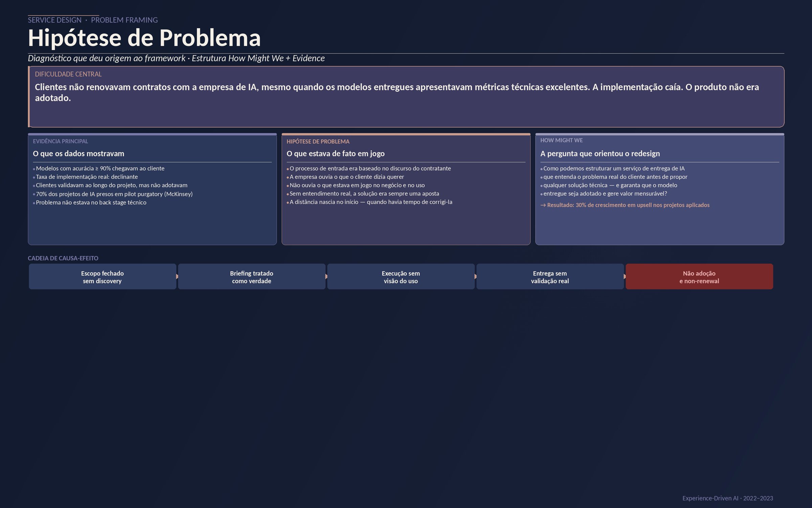The image size is (812, 508).
Task: Click heading 'O que estava de fato em jogo'
Action: tap(336, 153)
